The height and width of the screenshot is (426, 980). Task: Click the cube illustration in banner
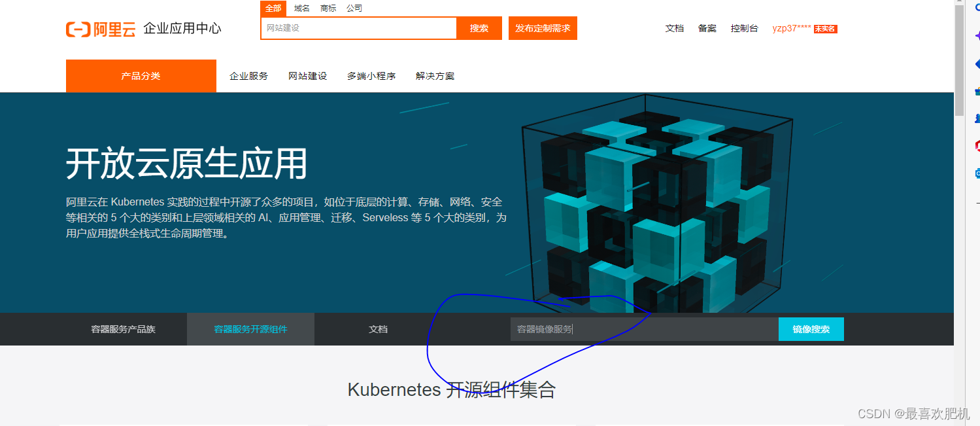point(657,203)
